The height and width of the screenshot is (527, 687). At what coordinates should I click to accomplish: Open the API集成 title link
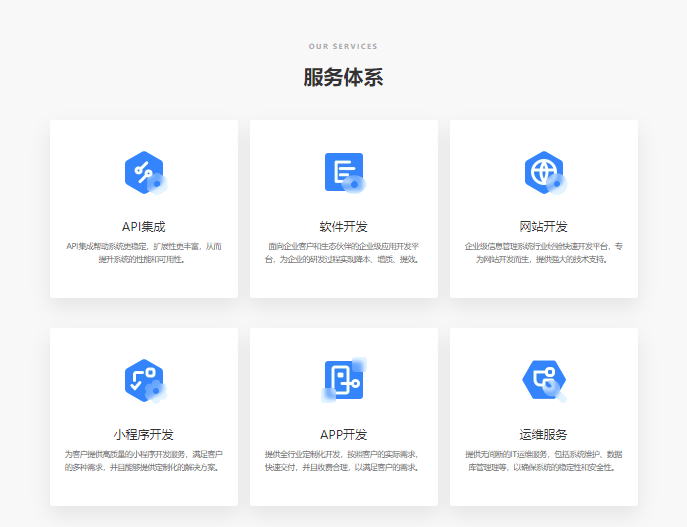click(144, 227)
